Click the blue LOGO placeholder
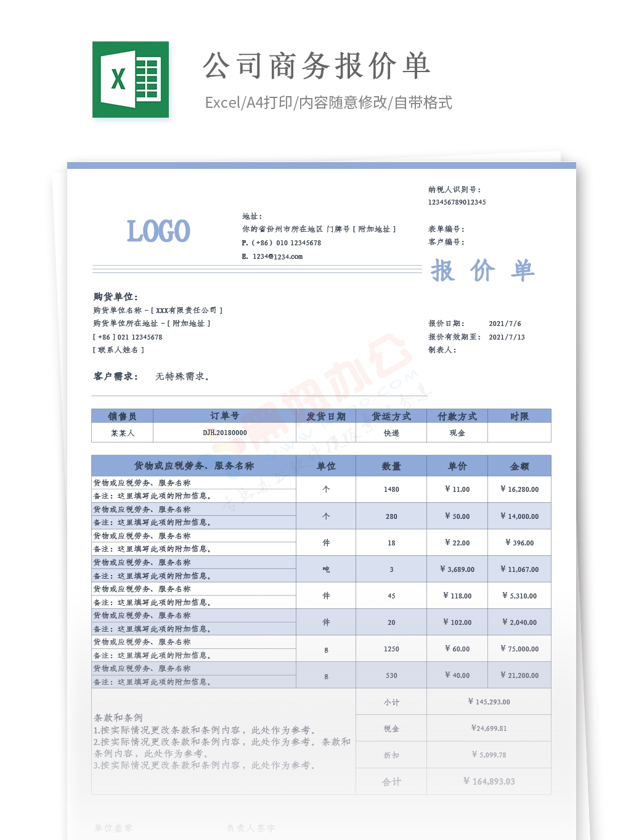Image resolution: width=631 pixels, height=840 pixels. 158,232
